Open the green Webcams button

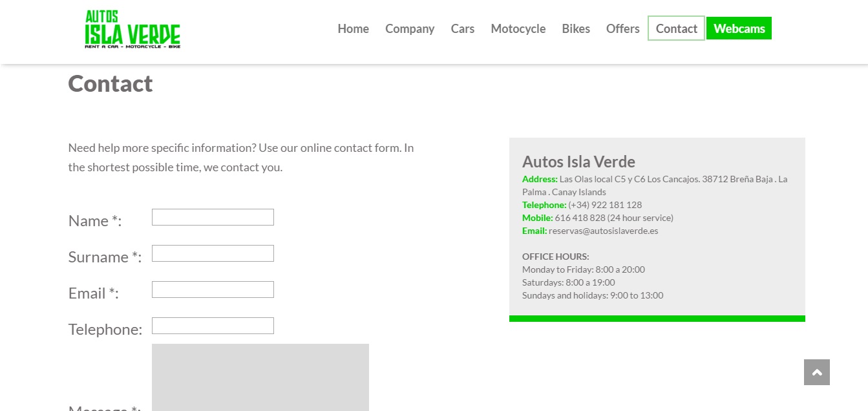pyautogui.click(x=739, y=28)
